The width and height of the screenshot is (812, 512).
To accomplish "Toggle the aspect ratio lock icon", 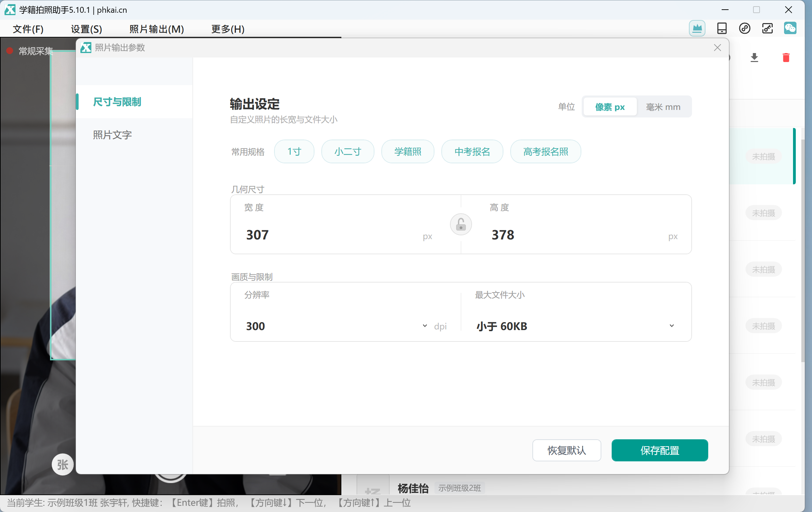I will [461, 225].
